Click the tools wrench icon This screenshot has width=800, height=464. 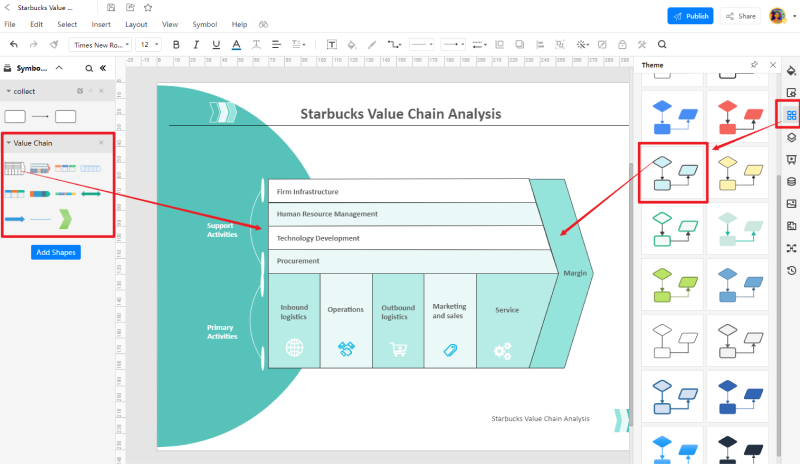[642, 44]
